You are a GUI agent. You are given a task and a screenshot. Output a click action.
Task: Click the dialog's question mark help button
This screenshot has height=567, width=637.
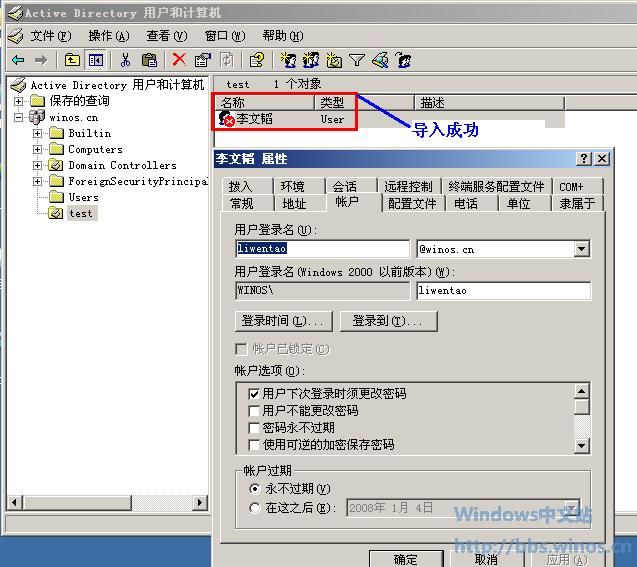point(583,158)
